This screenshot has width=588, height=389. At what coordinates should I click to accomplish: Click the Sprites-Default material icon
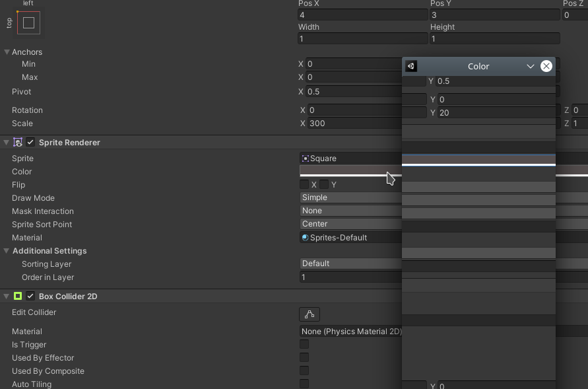304,237
